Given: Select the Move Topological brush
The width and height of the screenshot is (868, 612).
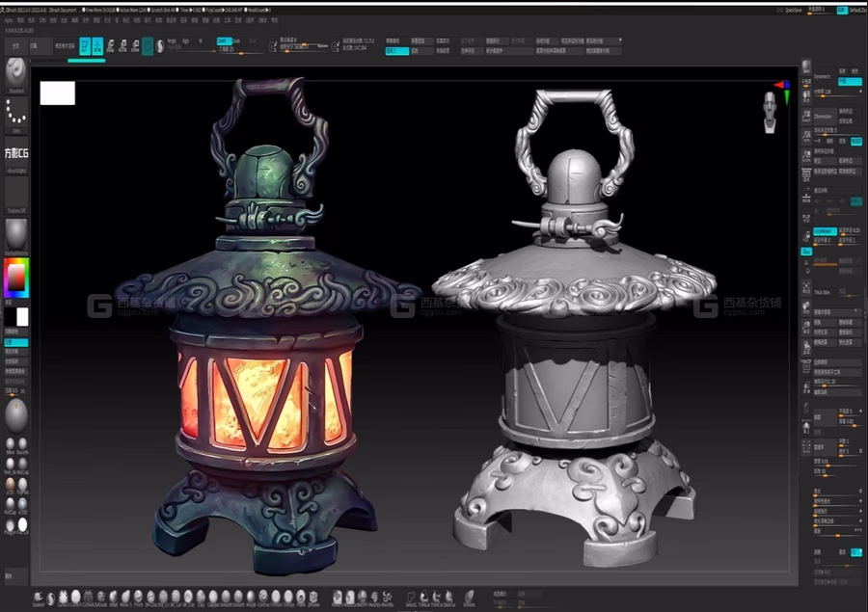Looking at the screenshot, I should [125, 598].
